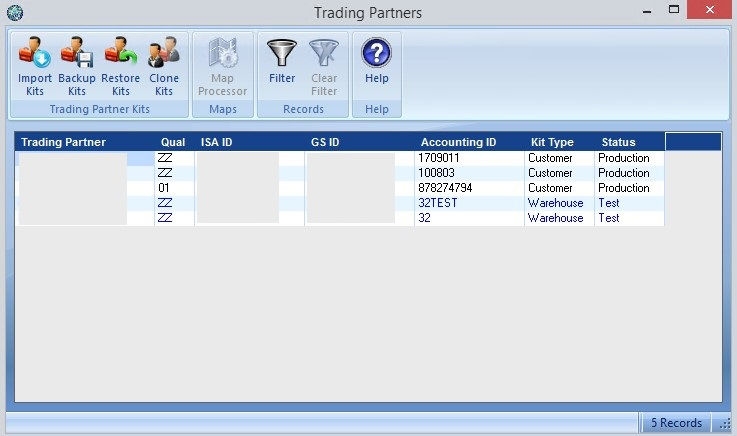Click the Production status in the 878274794 row
The width and height of the screenshot is (737, 436).
click(x=629, y=188)
